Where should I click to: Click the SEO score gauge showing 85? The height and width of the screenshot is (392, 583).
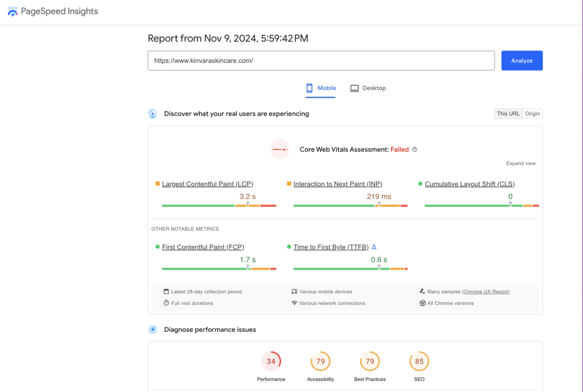coord(419,361)
